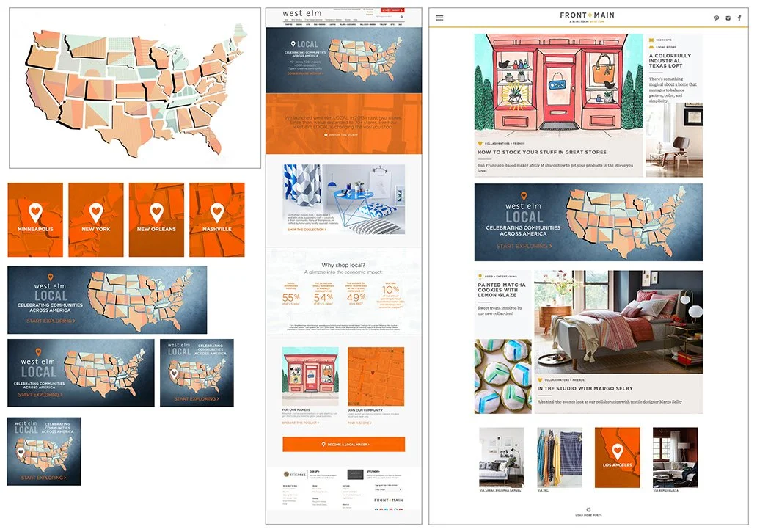This screenshot has width=757, height=532.
Task: Click the play icon beside Watch the Video
Action: 326,135
